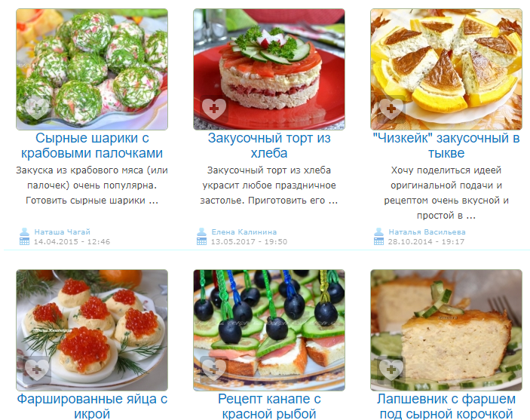Click the canapes with olives photo

pyautogui.click(x=269, y=330)
